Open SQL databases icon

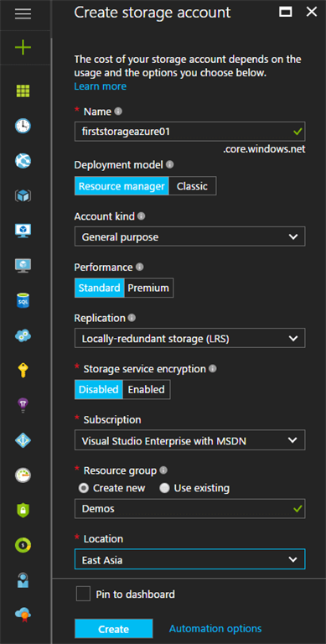click(x=23, y=301)
